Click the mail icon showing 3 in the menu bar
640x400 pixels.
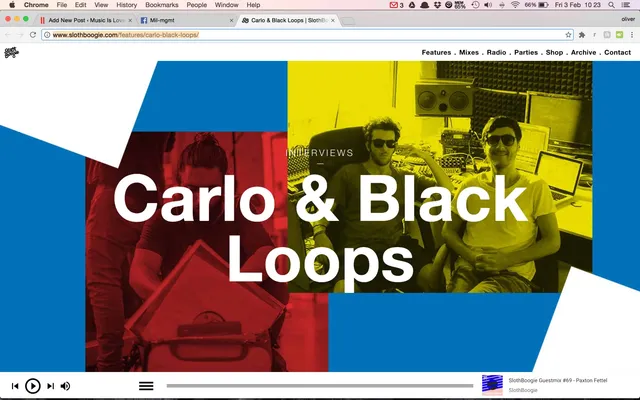(x=396, y=5)
